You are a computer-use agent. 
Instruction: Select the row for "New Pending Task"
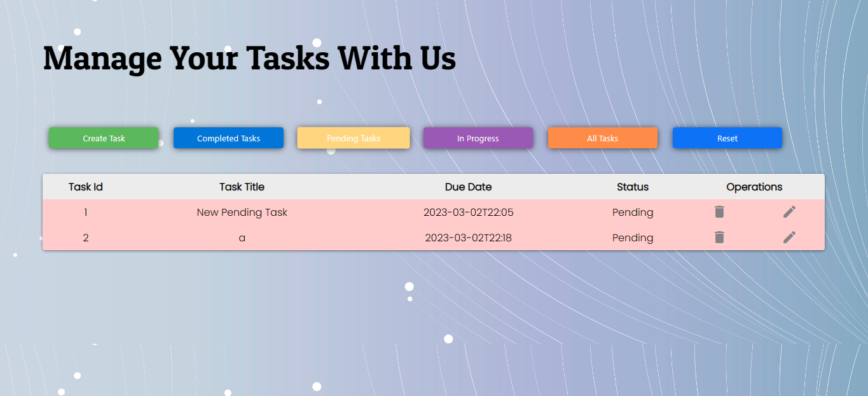(242, 212)
